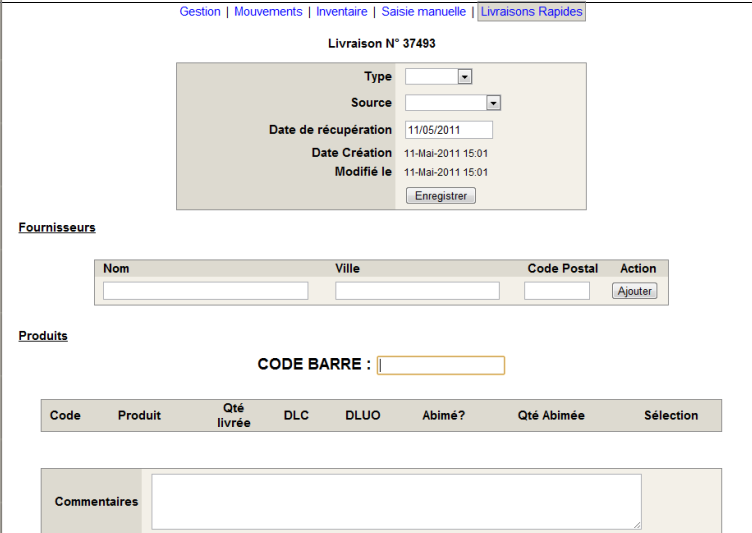
Task: Open the Inventaire link
Action: [x=341, y=12]
